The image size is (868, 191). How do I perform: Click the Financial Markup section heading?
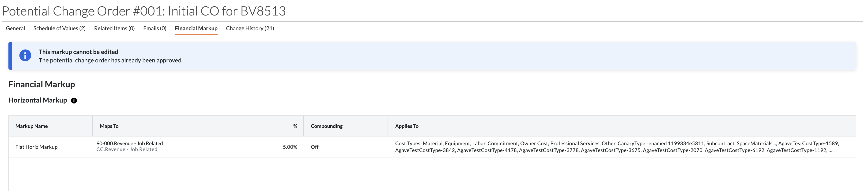42,84
